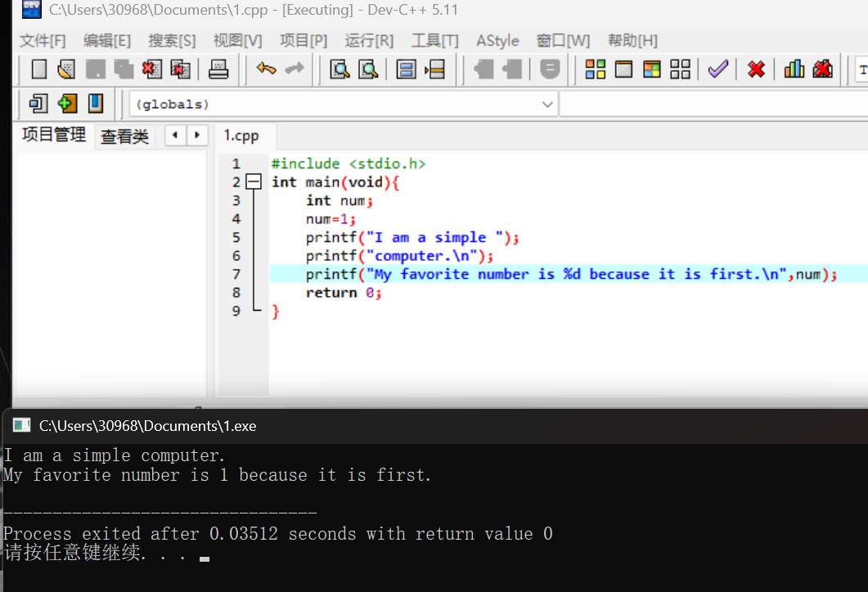Close all files via toolbar icon
The width and height of the screenshot is (868, 592).
pyautogui.click(x=181, y=70)
